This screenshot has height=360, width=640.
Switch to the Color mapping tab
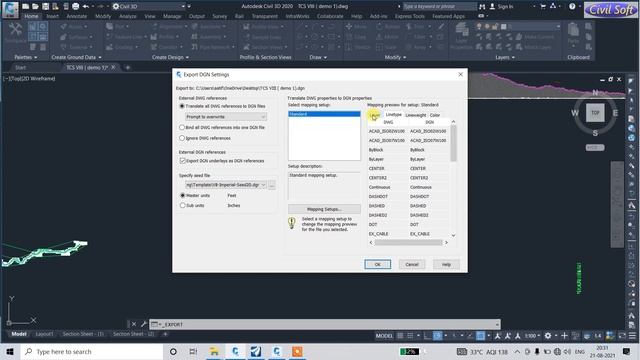point(435,116)
